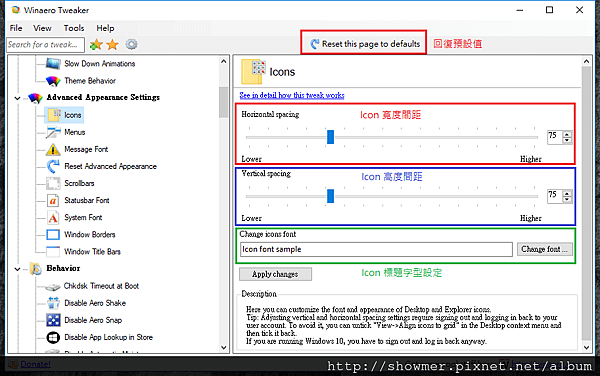600x376 pixels.
Task: Decrease vertical spacing with down arrow
Action: (x=567, y=199)
